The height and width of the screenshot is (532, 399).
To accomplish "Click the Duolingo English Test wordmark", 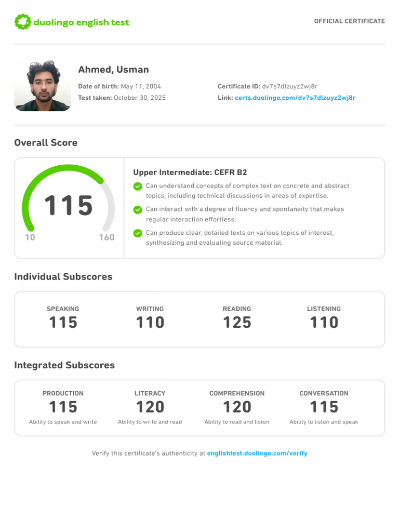I will pyautogui.click(x=81, y=22).
